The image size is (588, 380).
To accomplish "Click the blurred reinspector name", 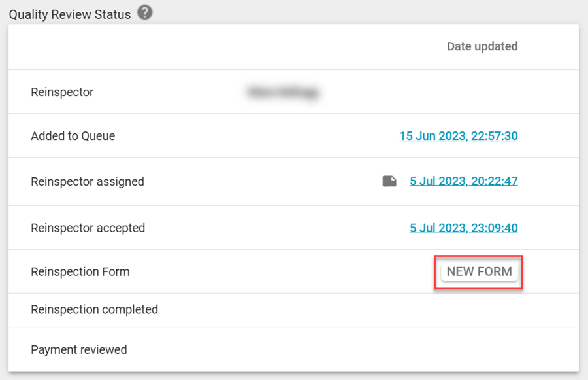I will point(282,92).
